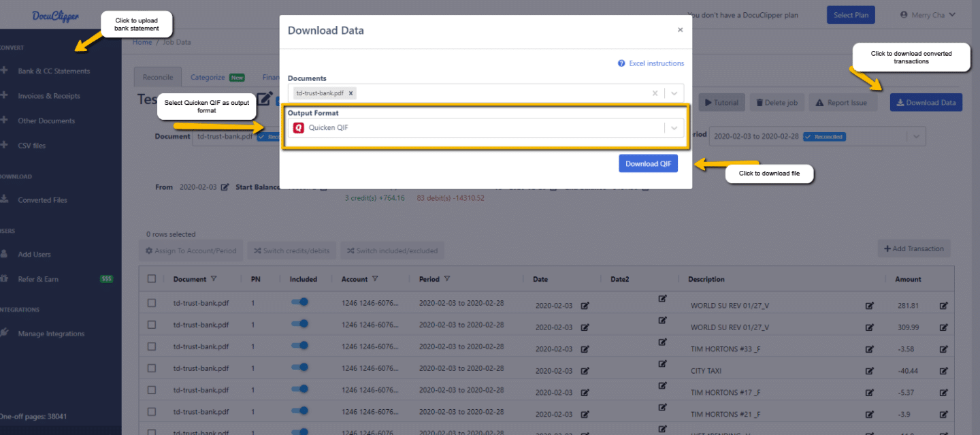Open Other Documents in sidebar
This screenshot has height=435, width=980.
coord(46,120)
